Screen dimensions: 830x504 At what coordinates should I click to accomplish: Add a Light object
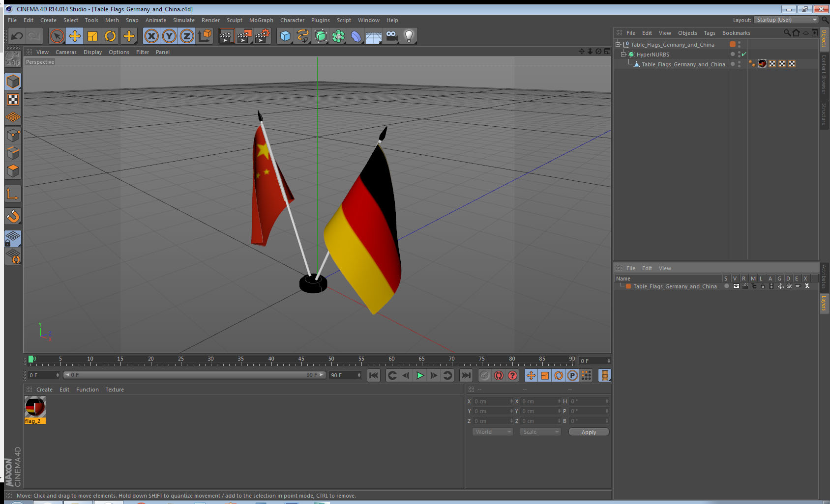coord(409,36)
